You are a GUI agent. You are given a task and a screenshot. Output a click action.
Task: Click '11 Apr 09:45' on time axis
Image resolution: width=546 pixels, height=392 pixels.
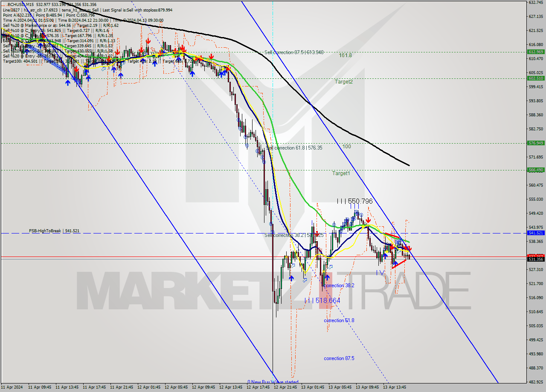point(40,388)
